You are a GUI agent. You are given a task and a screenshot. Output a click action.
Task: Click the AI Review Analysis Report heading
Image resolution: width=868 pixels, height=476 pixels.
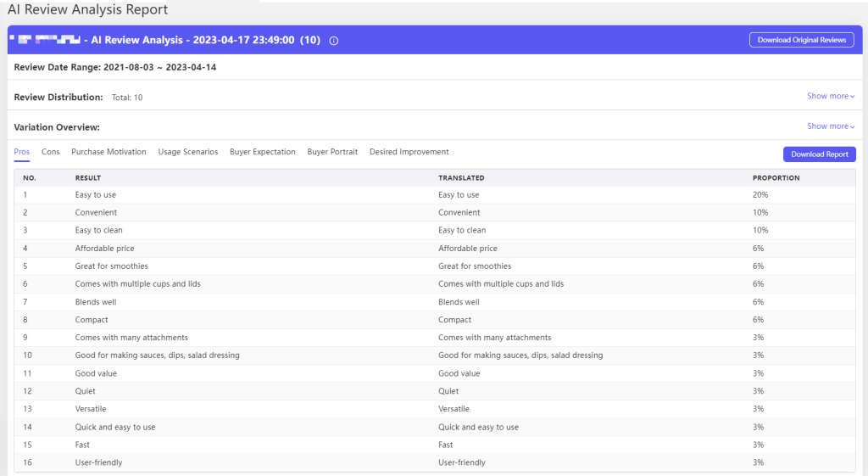pos(87,9)
